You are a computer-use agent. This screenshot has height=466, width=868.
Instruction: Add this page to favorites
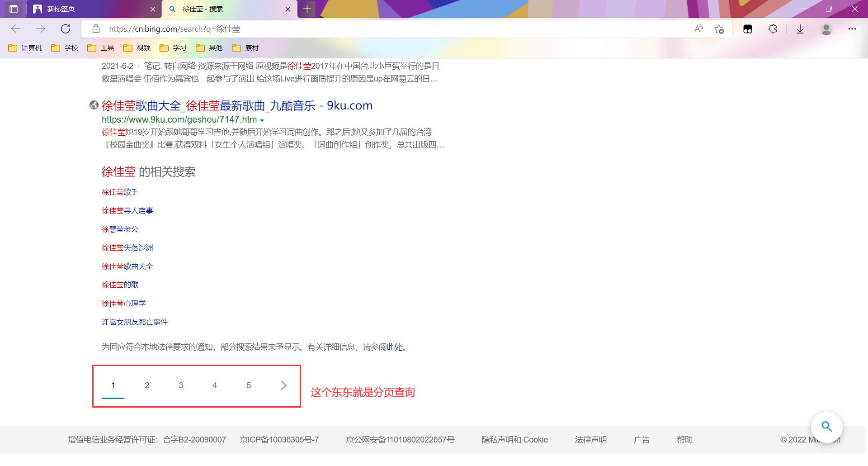[719, 29]
